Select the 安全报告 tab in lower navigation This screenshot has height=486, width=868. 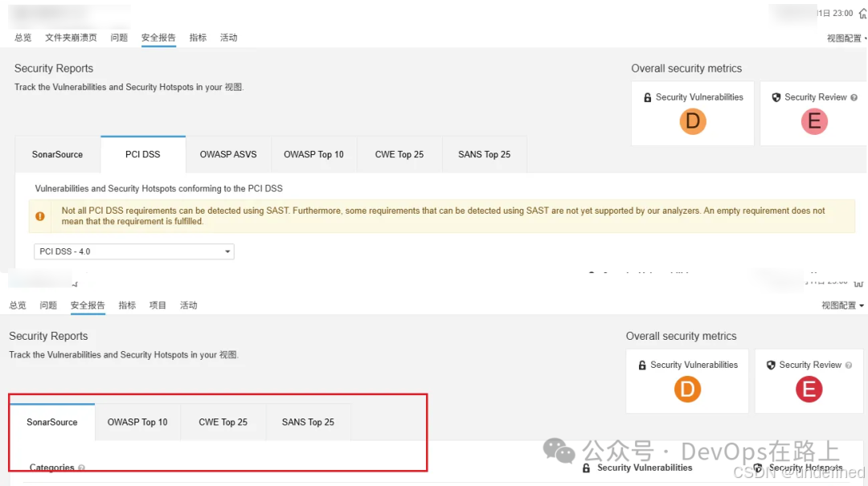point(88,305)
